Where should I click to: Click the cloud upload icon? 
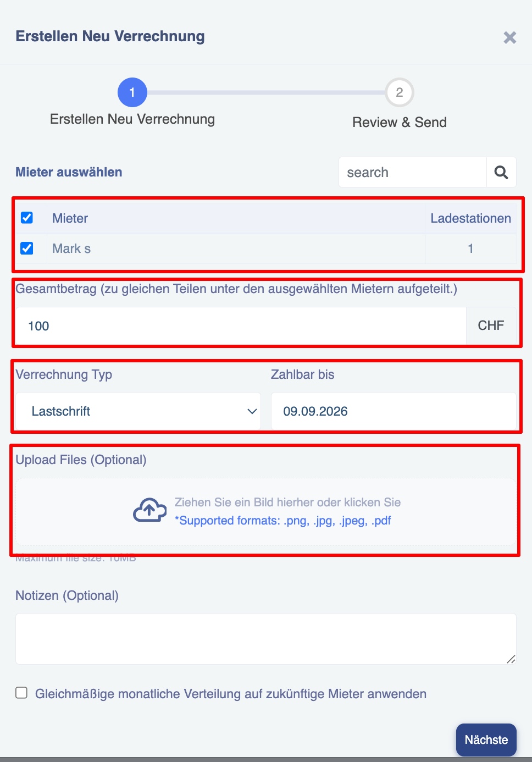click(x=149, y=510)
